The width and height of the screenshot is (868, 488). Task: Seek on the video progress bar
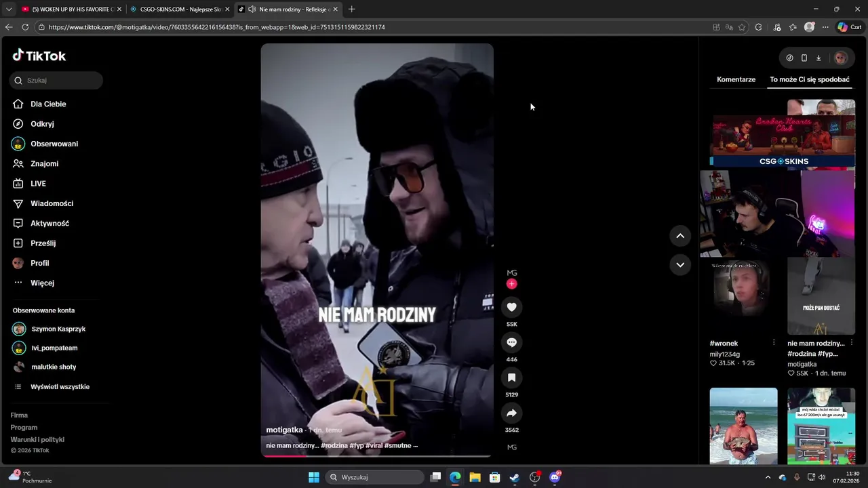(377, 456)
